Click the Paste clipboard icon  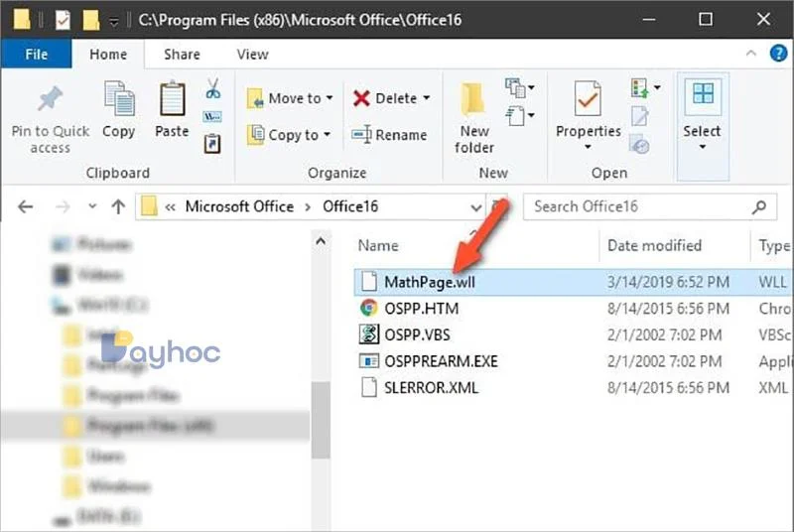[x=172, y=99]
